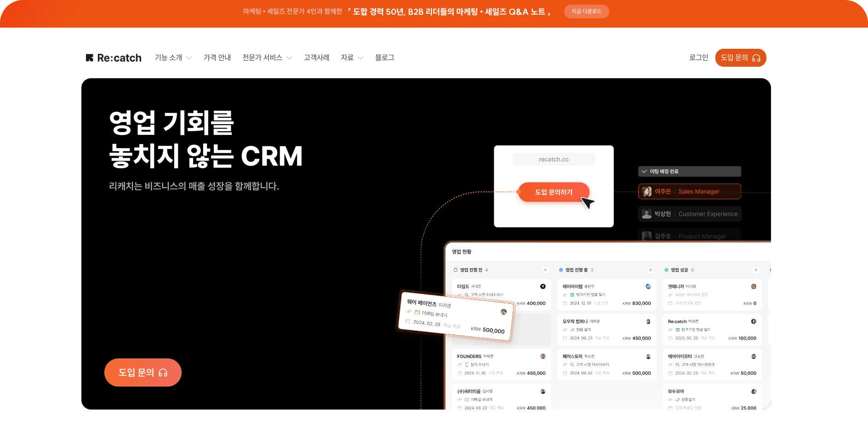Click the avatar on 웨어 페이먼츠 card
868x439 pixels.
point(503,312)
